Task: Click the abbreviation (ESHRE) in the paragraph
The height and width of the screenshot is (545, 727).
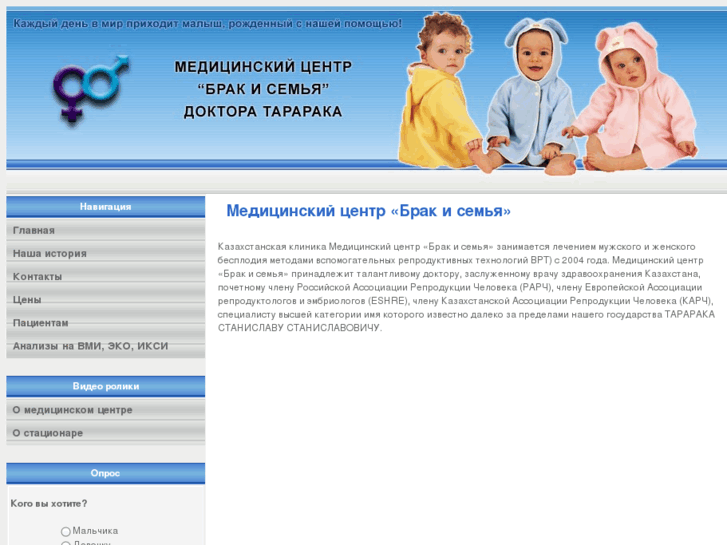Action: 388,301
